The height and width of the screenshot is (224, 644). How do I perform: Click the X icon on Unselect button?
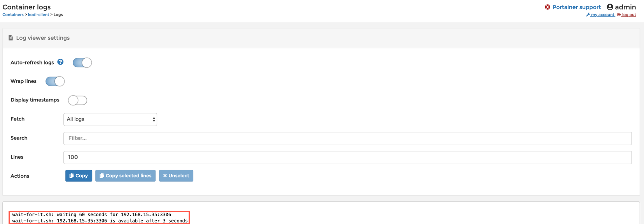point(165,176)
